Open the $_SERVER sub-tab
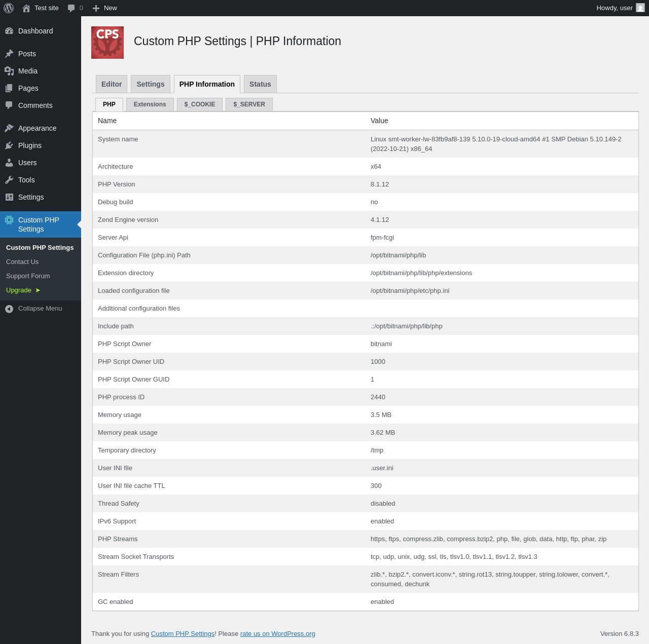Screen dimensions: 649x644 [x=249, y=104]
